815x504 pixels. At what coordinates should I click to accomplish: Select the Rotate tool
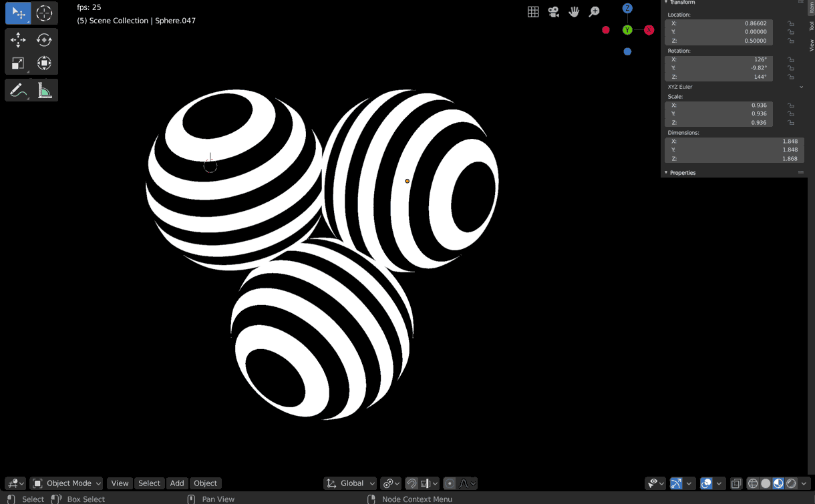[44, 39]
